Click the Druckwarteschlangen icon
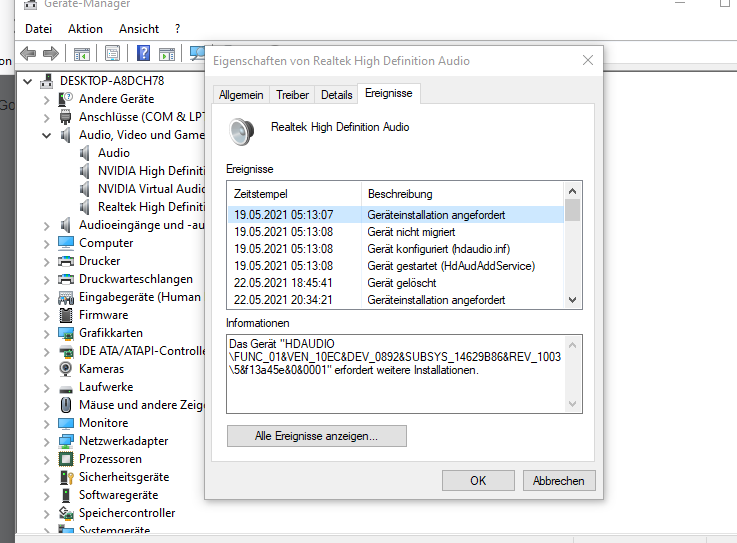The width and height of the screenshot is (737, 543). [66, 279]
